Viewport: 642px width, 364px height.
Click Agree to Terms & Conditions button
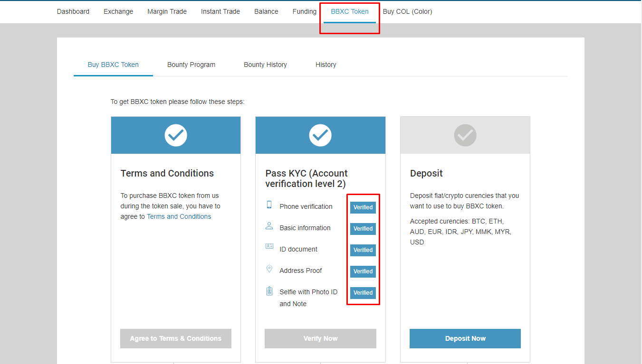coord(175,338)
